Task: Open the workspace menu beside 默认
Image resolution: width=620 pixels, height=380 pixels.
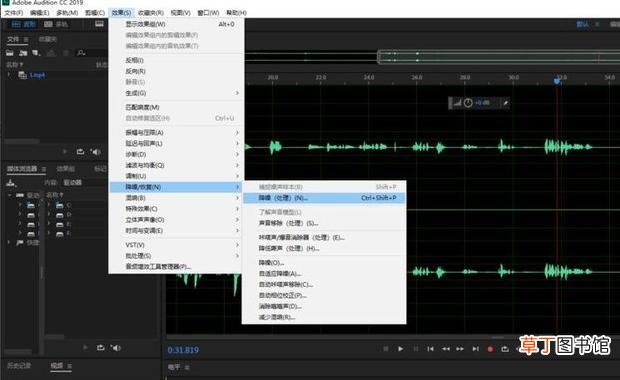Action: (x=597, y=24)
